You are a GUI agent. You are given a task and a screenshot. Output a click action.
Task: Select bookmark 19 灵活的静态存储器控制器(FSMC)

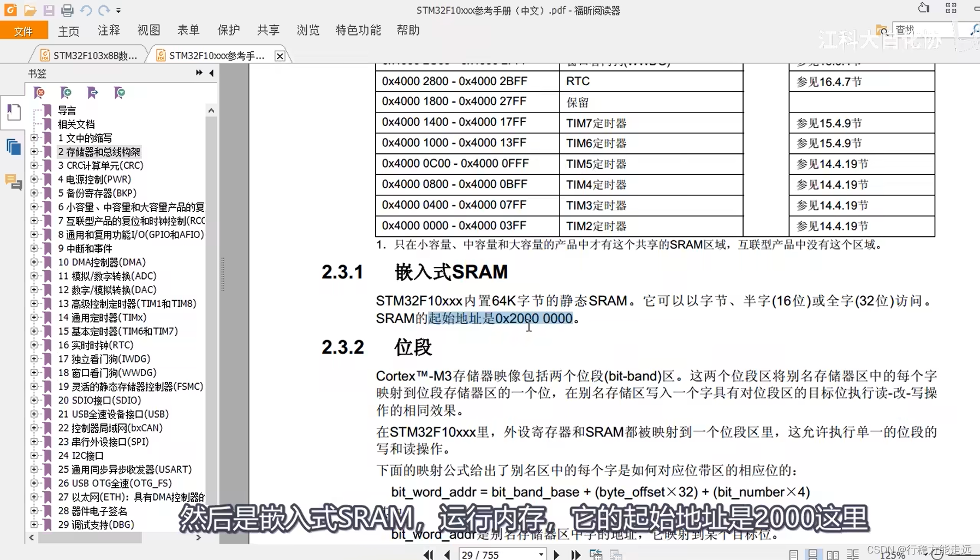[130, 386]
